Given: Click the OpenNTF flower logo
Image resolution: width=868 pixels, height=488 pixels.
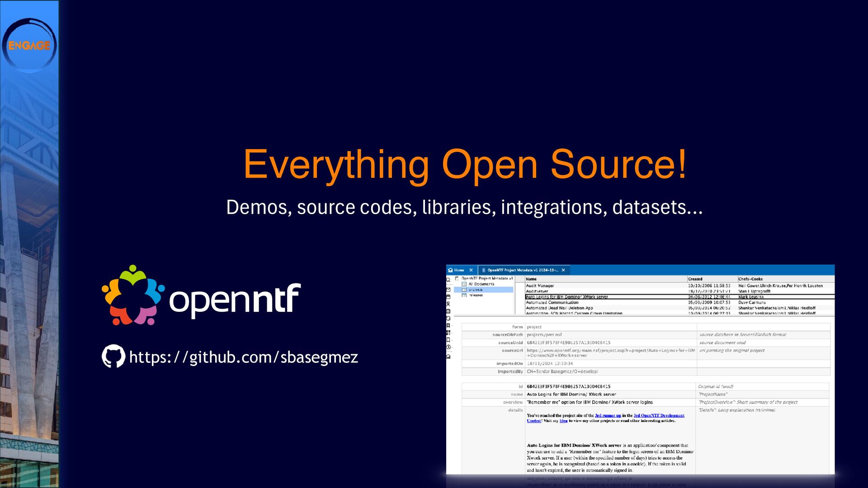Looking at the screenshot, I should click(133, 295).
